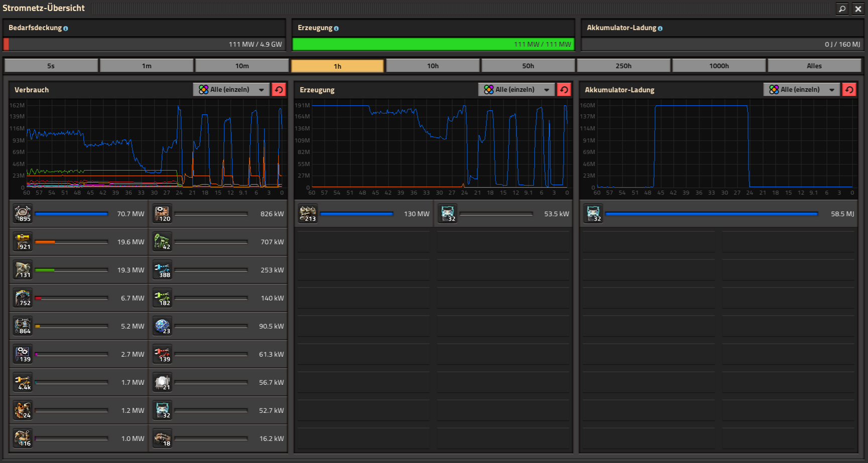Reset the Verbrauch graph with the red button
This screenshot has height=463, width=868.
coord(279,89)
